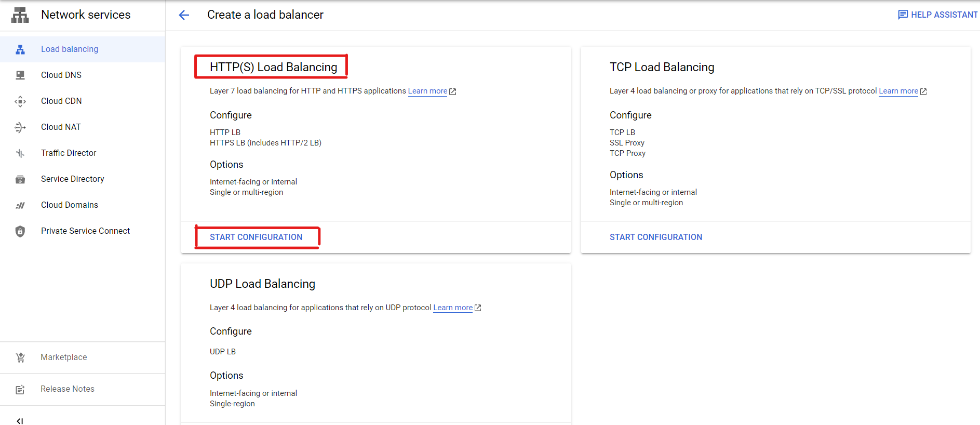
Task: Click the Cloud CDN sidebar icon
Action: tap(20, 101)
